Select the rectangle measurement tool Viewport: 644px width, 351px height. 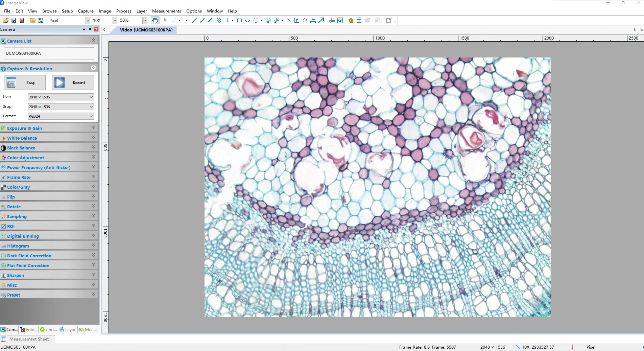(239, 20)
